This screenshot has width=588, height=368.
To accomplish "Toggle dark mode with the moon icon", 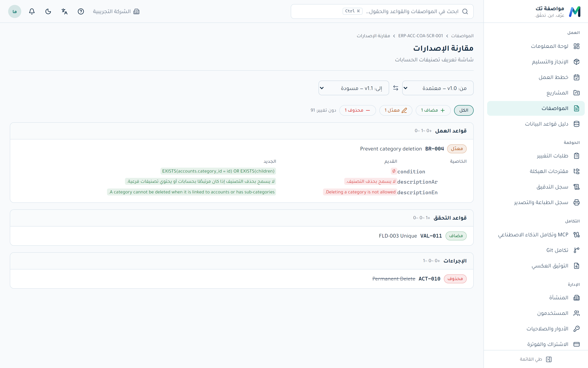I will [48, 11].
